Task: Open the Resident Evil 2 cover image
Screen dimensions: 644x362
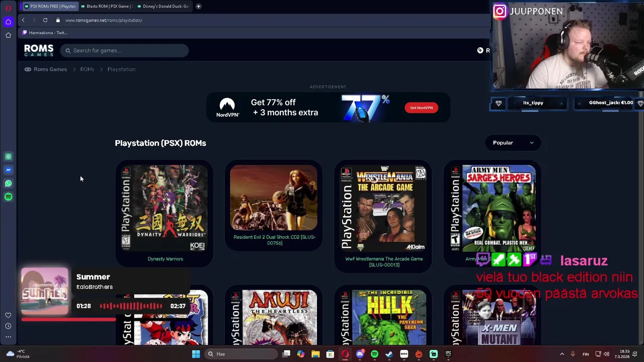Action: [x=274, y=198]
